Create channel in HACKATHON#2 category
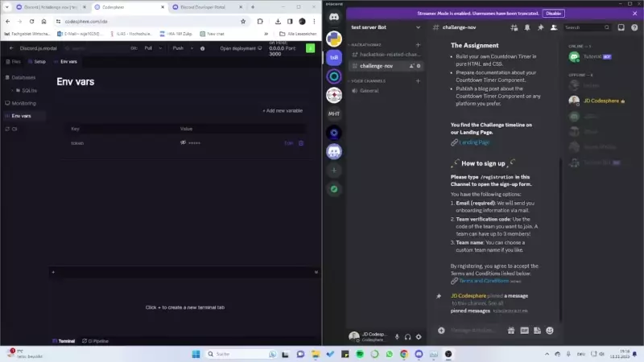This screenshot has height=362, width=644. 418,45
